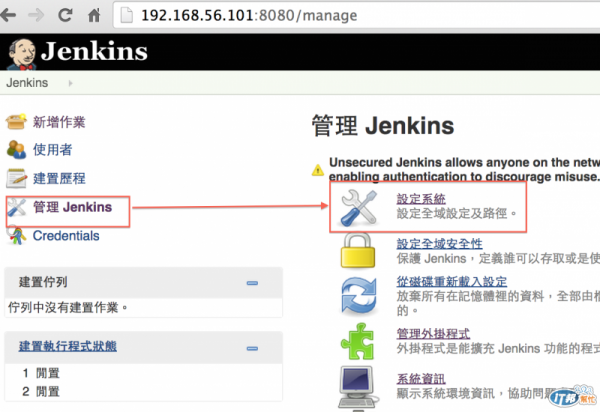
Task: Click the page icon in the address bar
Action: coord(127,15)
